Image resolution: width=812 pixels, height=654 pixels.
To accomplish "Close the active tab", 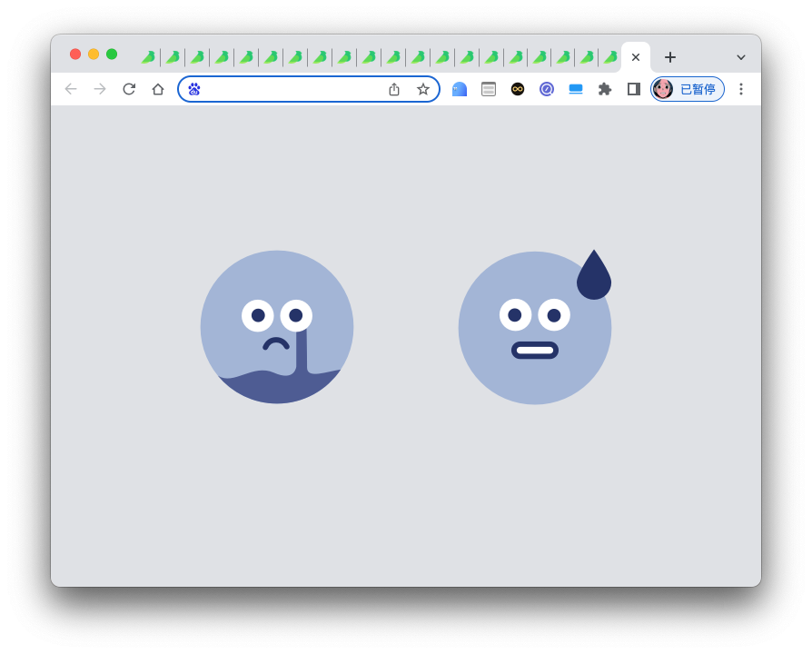I will coord(636,57).
